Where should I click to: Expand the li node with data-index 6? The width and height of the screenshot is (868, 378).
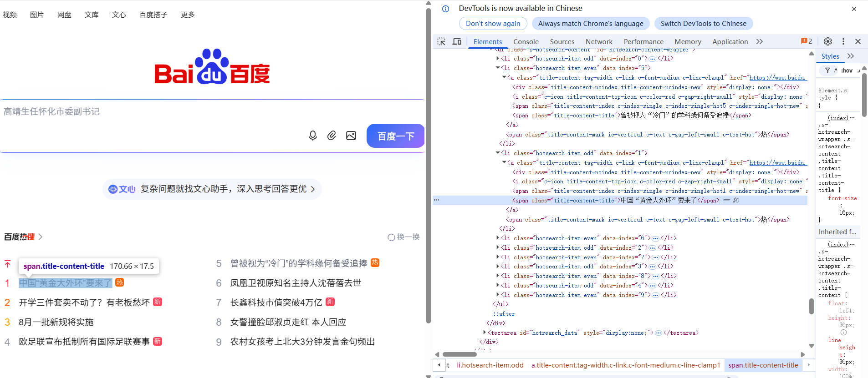[x=497, y=238]
